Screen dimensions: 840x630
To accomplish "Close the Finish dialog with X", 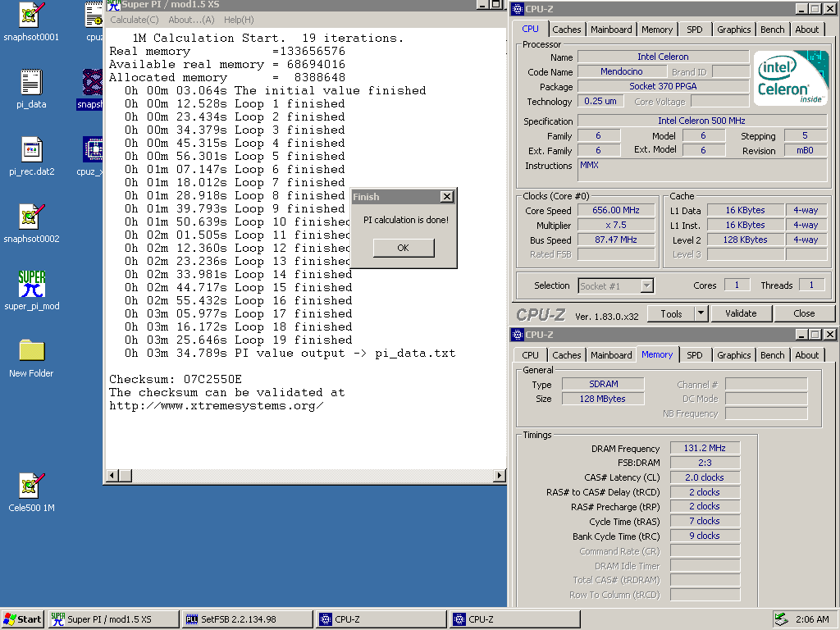I will 447,197.
